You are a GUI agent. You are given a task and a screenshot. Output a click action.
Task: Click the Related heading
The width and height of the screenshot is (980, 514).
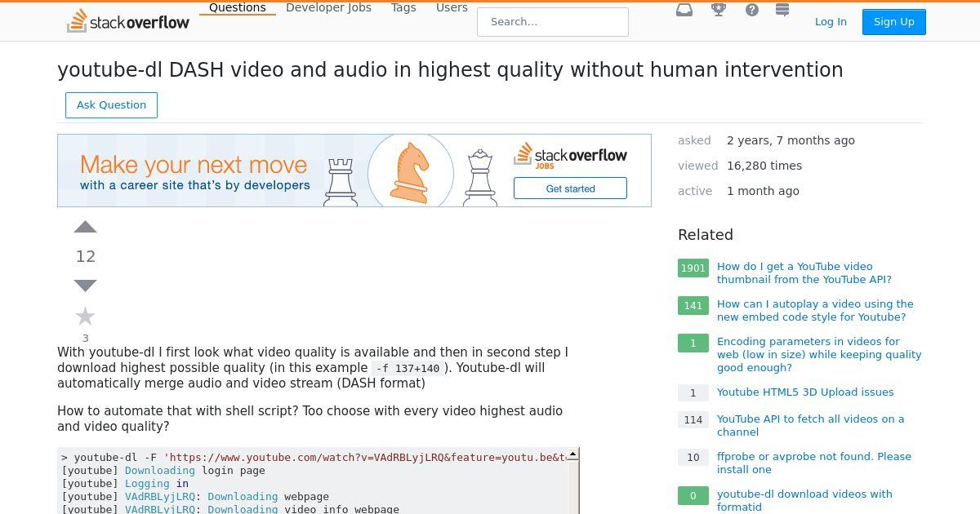[706, 235]
